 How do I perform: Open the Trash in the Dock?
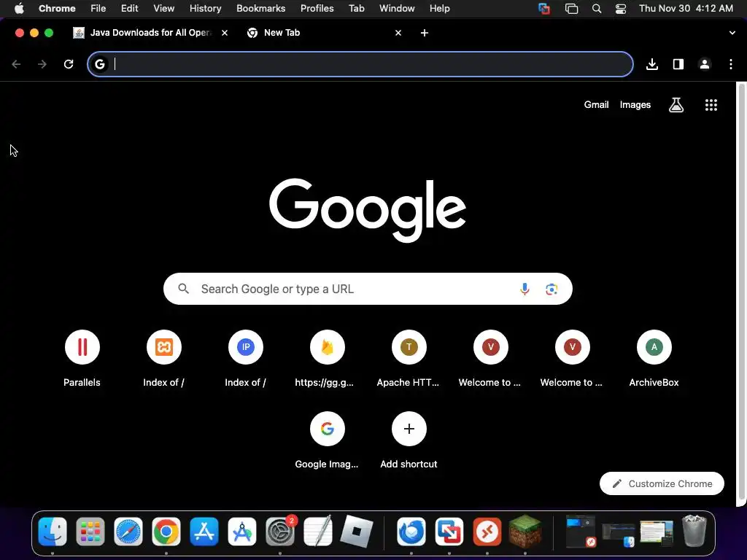coord(694,531)
